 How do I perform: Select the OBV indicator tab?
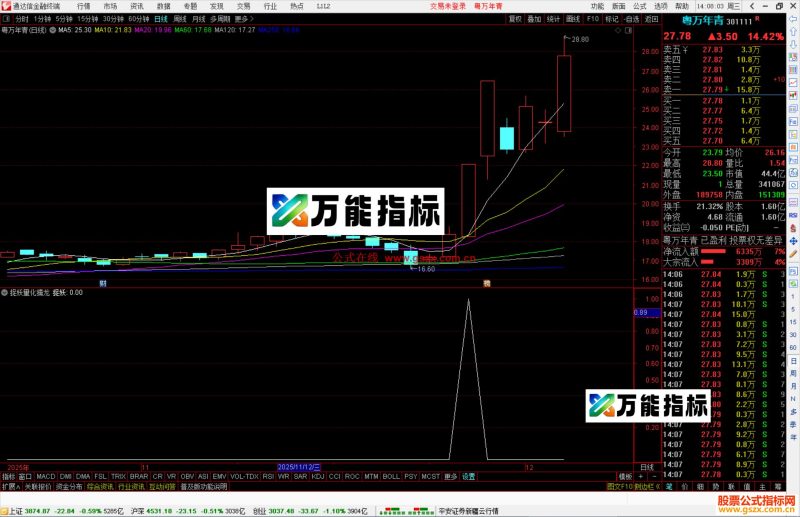pyautogui.click(x=187, y=476)
